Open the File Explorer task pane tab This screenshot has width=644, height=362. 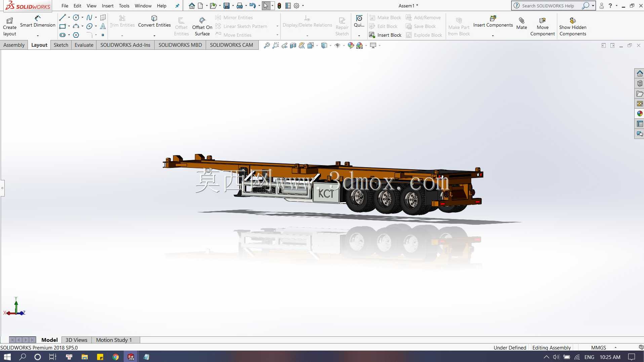(640, 94)
